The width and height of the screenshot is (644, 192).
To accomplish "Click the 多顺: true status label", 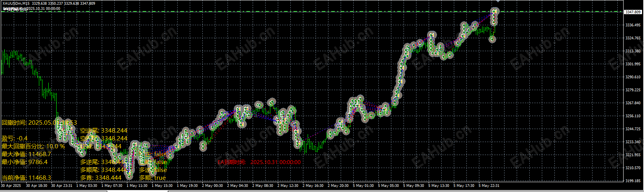I will point(152,178).
